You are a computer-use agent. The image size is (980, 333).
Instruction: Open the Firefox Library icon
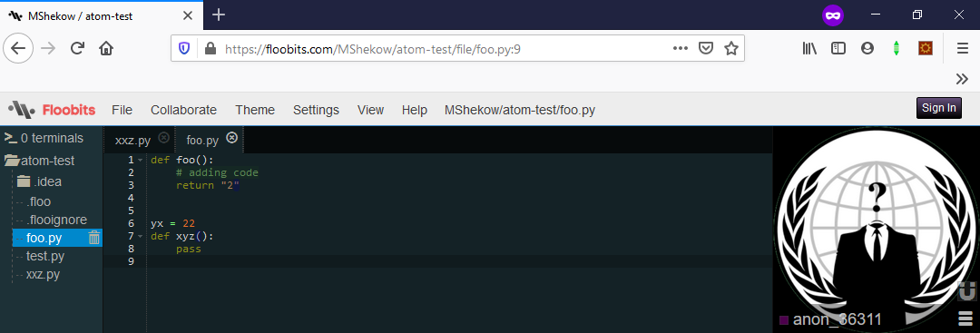click(x=810, y=49)
